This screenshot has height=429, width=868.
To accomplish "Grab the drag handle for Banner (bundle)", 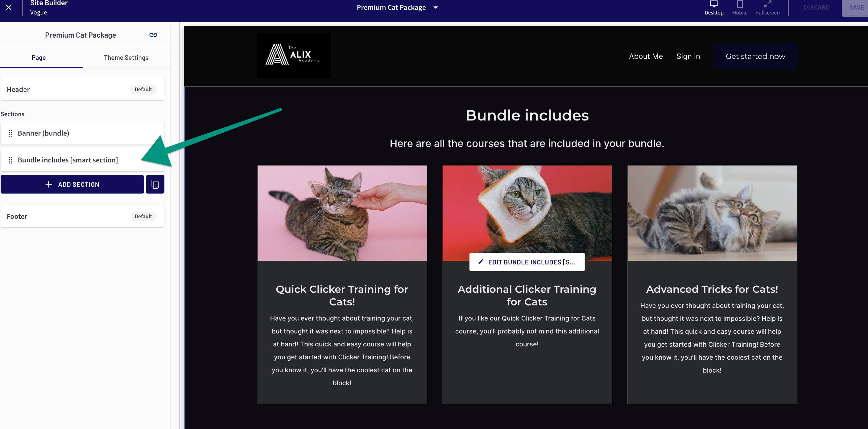I will coord(10,133).
